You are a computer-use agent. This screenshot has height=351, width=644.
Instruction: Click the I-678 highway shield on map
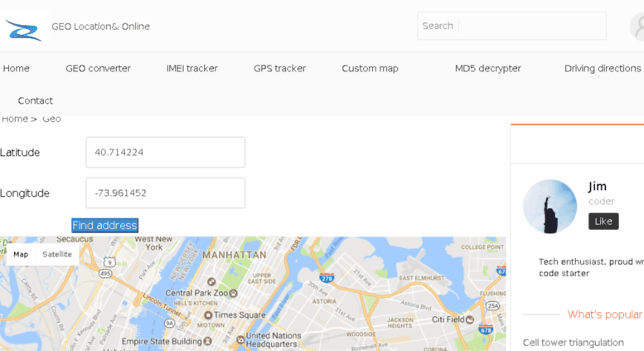tap(486, 329)
